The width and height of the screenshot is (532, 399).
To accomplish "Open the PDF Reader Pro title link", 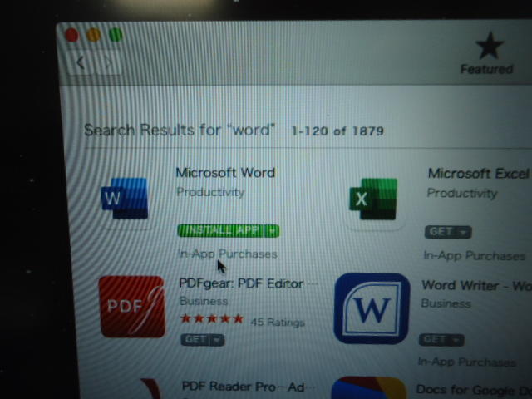I will 243,387.
